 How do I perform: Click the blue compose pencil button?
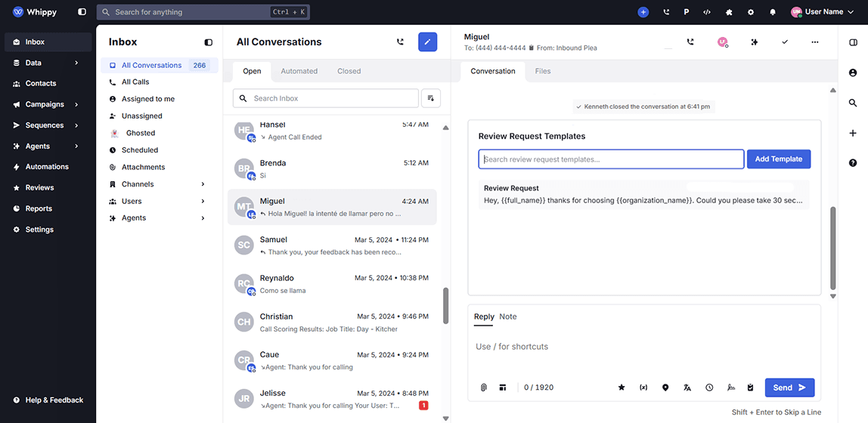tap(427, 42)
